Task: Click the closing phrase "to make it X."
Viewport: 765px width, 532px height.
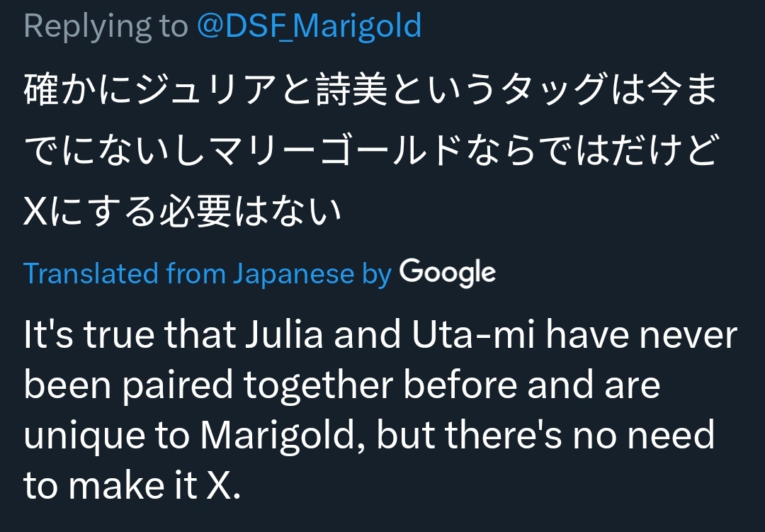Action: (x=132, y=486)
